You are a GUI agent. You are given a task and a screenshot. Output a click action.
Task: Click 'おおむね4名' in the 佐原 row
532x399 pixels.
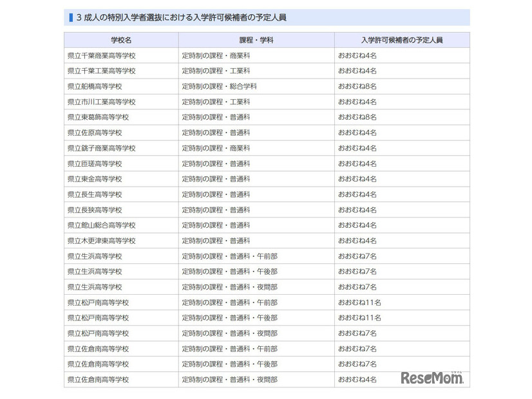click(x=357, y=133)
